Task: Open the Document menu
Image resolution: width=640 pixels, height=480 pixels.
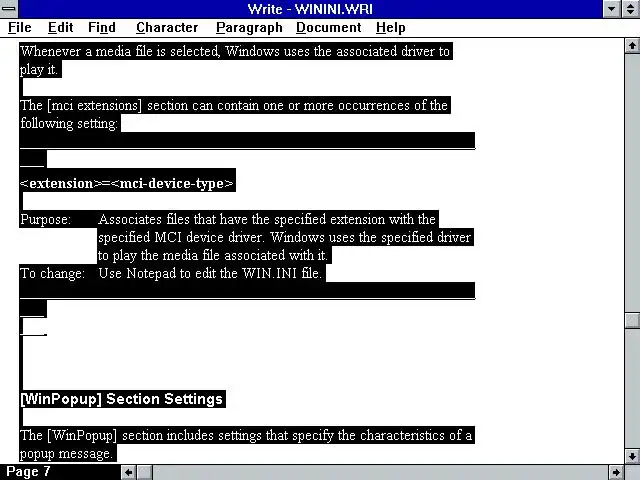Action: click(329, 28)
